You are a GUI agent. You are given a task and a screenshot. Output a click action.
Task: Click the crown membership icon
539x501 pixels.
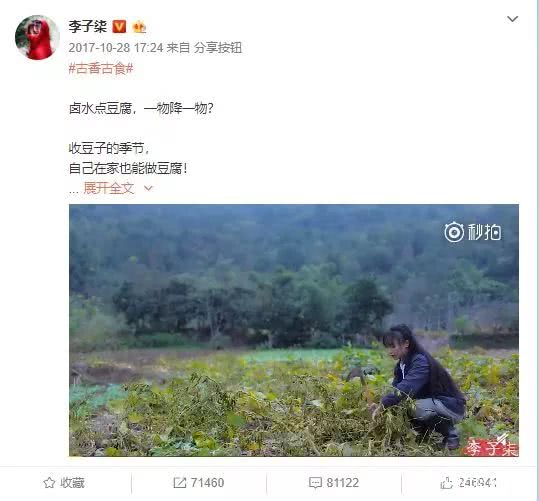(139, 27)
